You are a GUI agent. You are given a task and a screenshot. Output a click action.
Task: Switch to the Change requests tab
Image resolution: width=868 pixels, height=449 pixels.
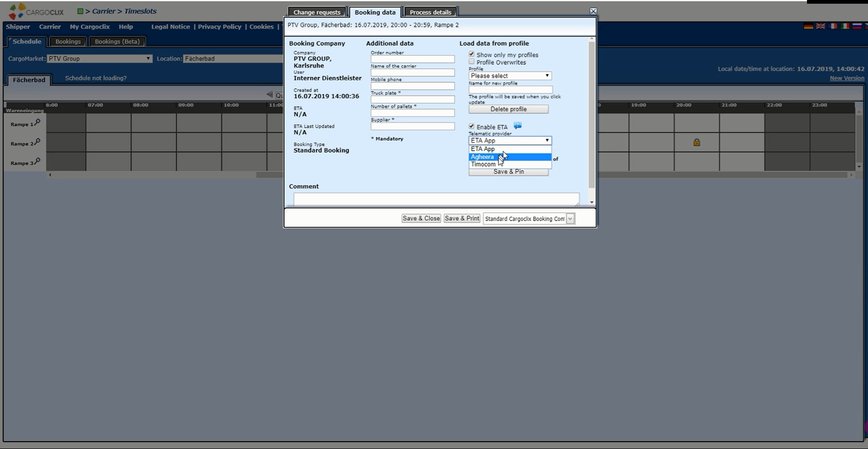pos(317,12)
